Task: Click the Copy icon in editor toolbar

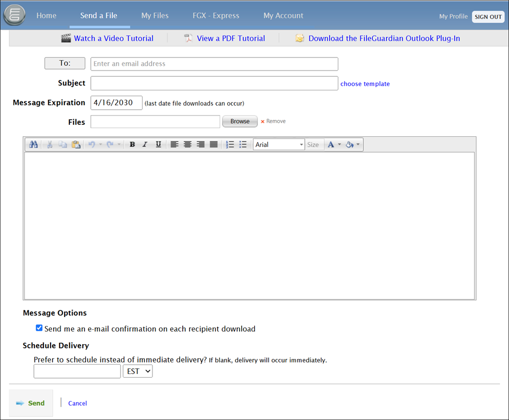Action: [x=63, y=145]
